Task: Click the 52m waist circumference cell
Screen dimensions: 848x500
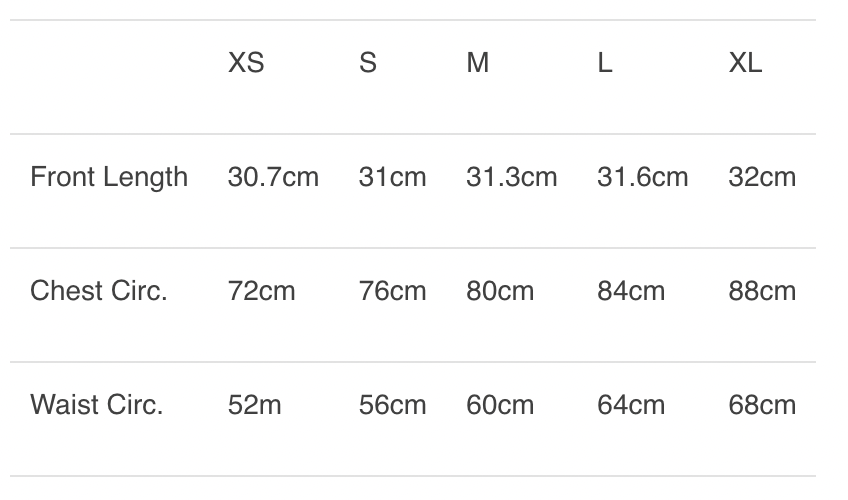Action: pos(255,405)
